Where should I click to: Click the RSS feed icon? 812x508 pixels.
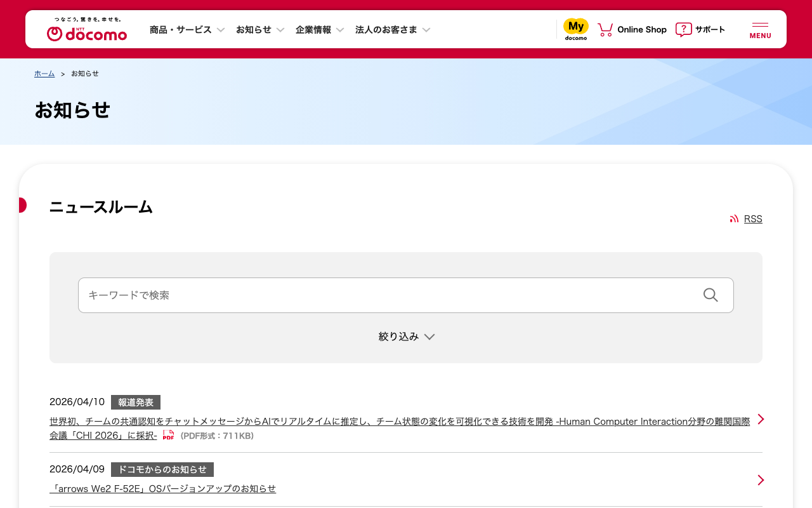click(734, 218)
